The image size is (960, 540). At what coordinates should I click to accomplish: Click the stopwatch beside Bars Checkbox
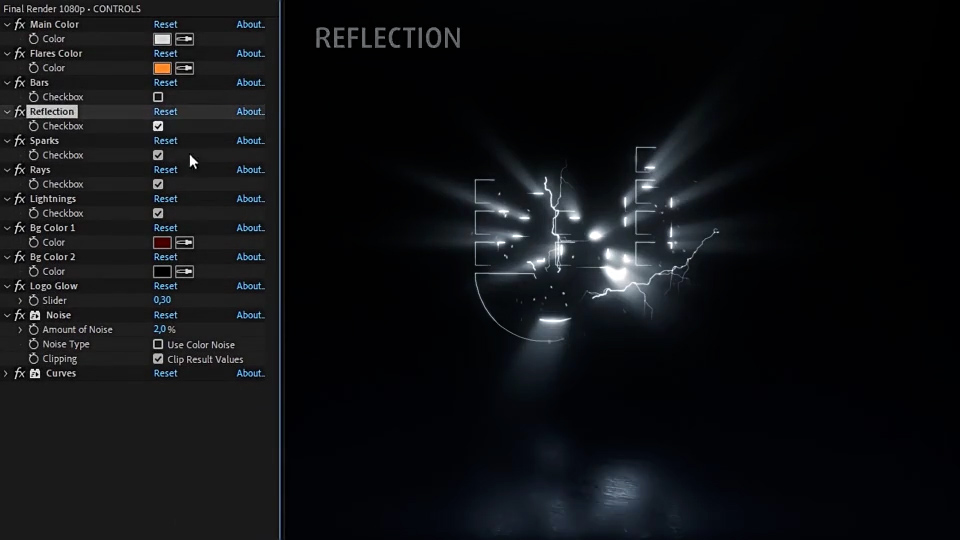click(x=34, y=97)
